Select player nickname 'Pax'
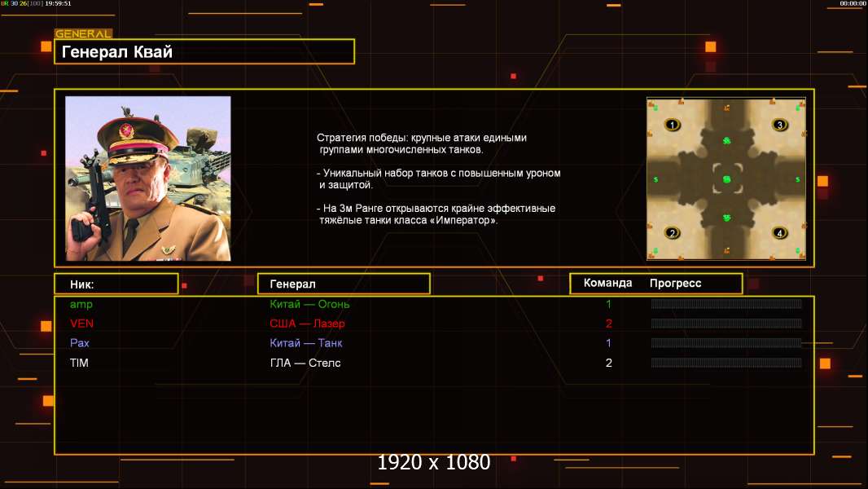 click(x=80, y=343)
